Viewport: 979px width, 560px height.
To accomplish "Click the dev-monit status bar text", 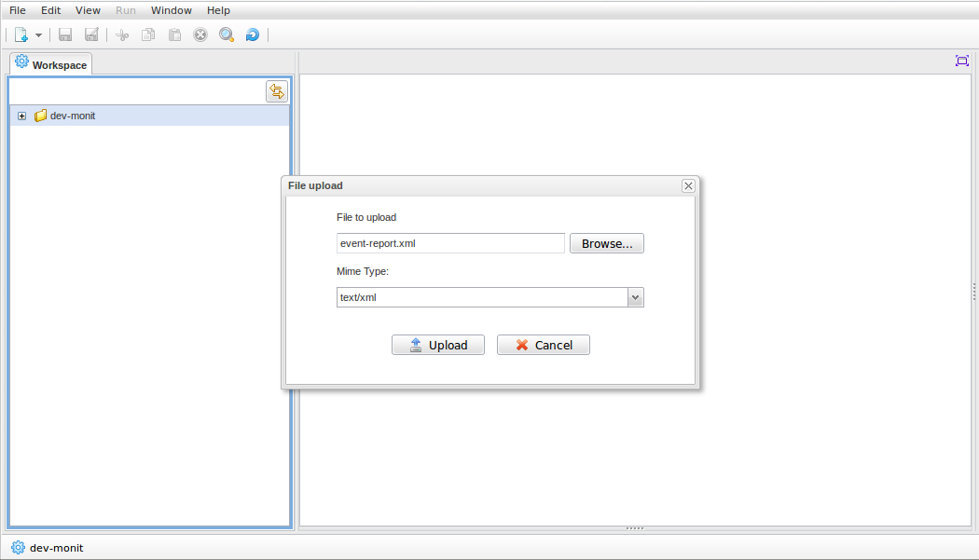I will (56, 548).
